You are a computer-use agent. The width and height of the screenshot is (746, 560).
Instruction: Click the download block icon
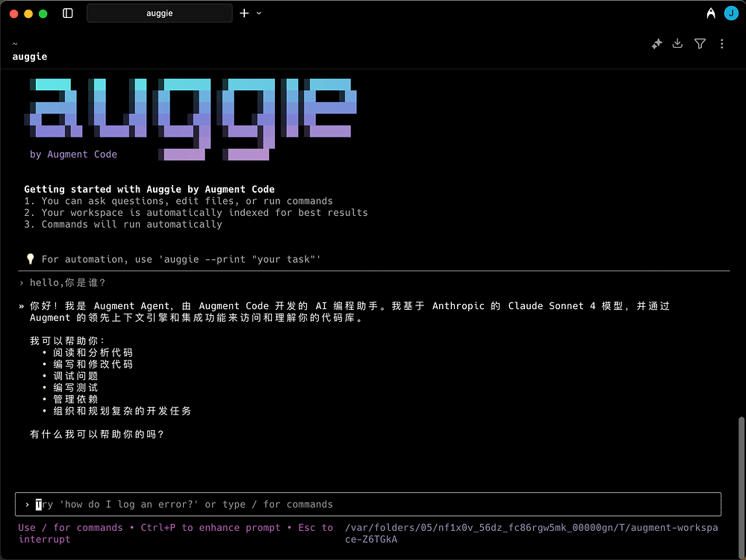click(677, 44)
